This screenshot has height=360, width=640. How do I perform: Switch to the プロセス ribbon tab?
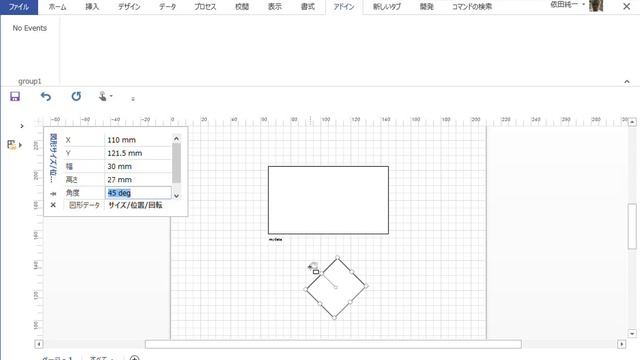205,7
